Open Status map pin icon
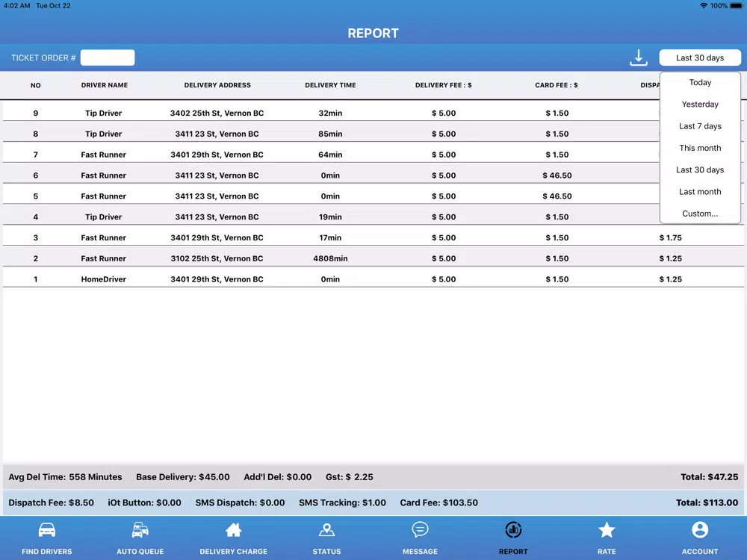This screenshot has height=560, width=747. (x=327, y=529)
